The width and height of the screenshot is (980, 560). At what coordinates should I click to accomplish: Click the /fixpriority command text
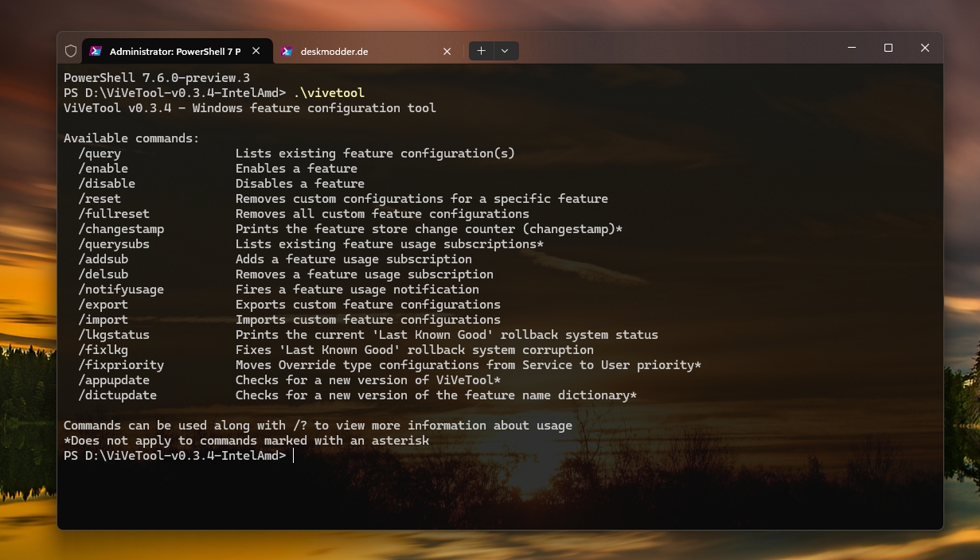click(121, 365)
